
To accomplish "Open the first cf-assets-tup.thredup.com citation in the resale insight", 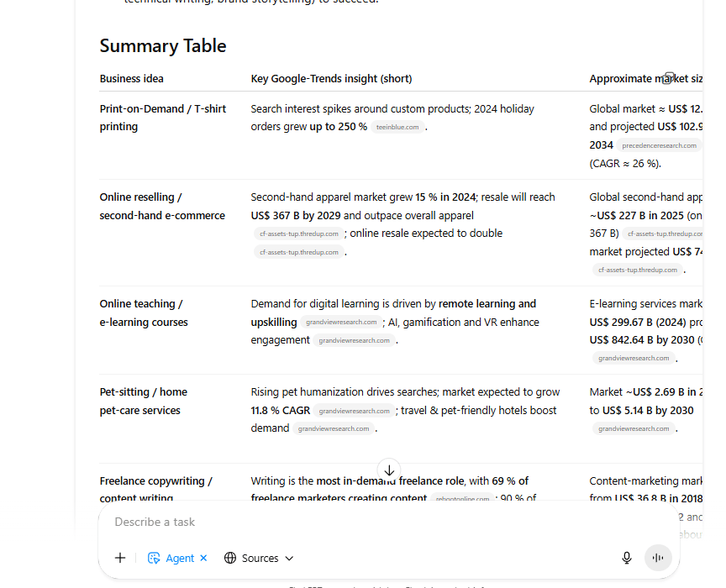I will click(298, 234).
